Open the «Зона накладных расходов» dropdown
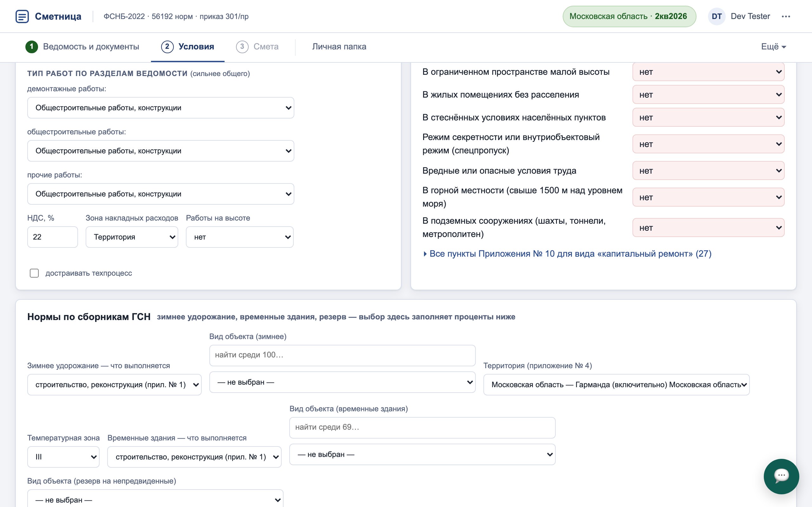 pyautogui.click(x=132, y=237)
